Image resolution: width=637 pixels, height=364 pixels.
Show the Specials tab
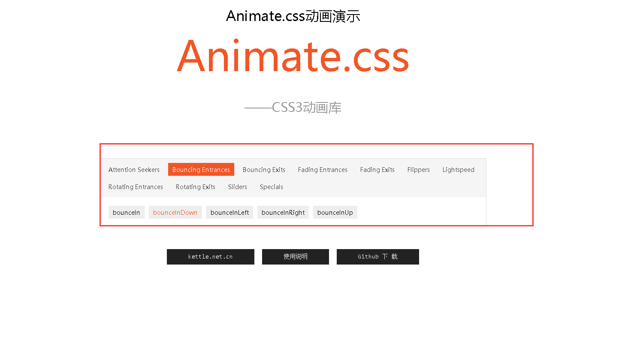(272, 187)
